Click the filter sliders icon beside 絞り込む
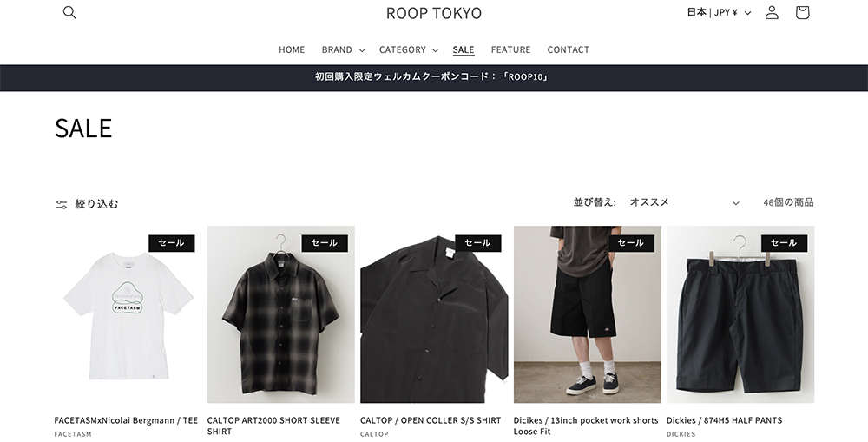 point(61,204)
